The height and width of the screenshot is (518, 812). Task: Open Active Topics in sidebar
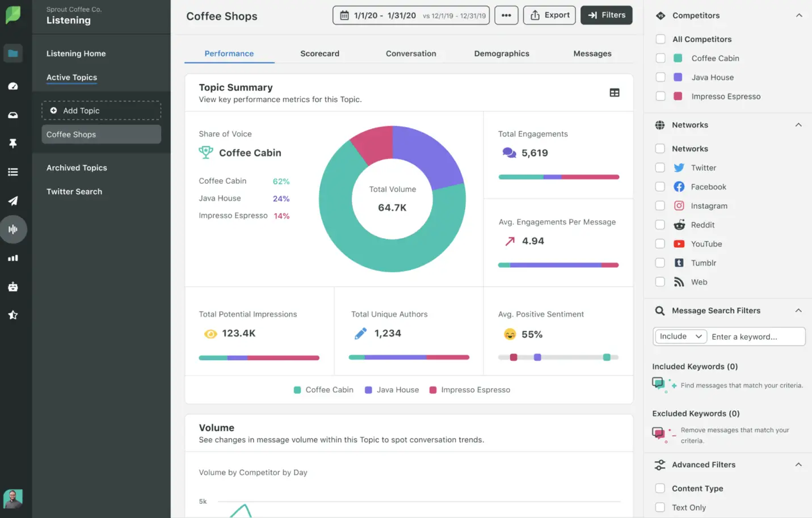pyautogui.click(x=71, y=77)
